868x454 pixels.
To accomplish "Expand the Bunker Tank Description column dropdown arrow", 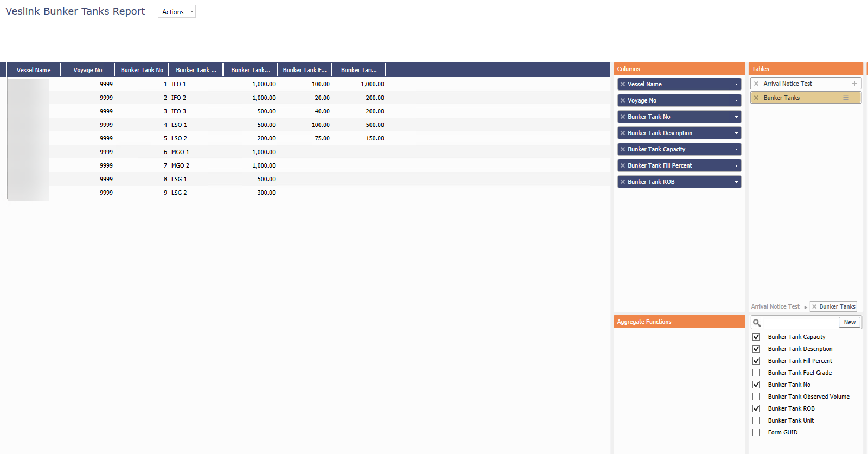I will tap(736, 133).
